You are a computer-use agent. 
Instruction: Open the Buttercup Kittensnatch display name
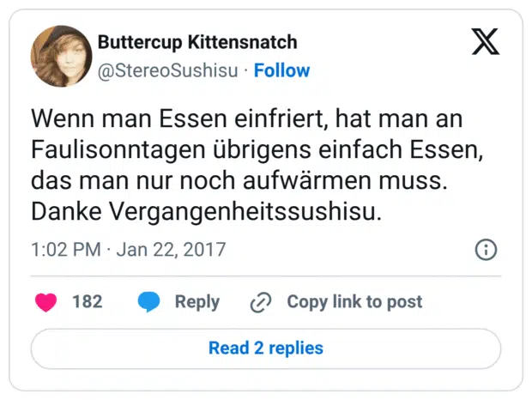[197, 41]
